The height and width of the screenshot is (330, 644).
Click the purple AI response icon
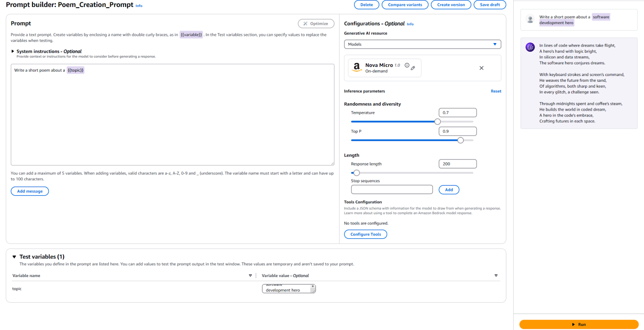[x=530, y=47]
